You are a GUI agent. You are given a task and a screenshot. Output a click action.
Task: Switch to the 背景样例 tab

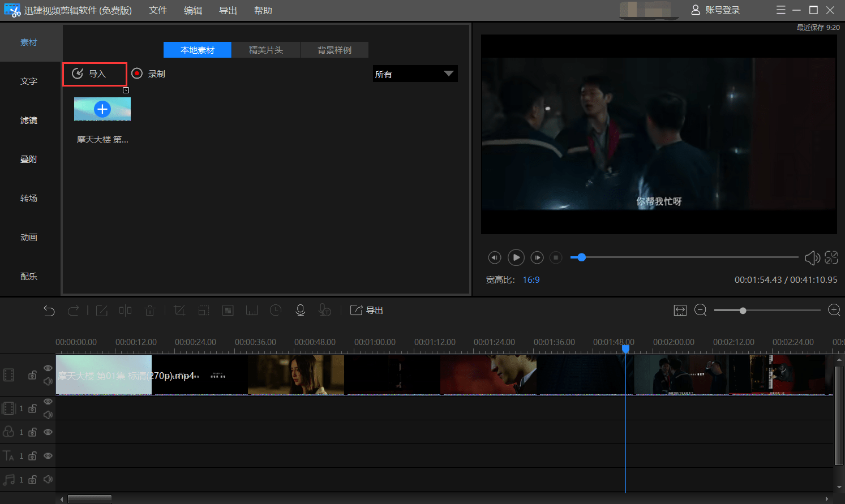pos(334,50)
